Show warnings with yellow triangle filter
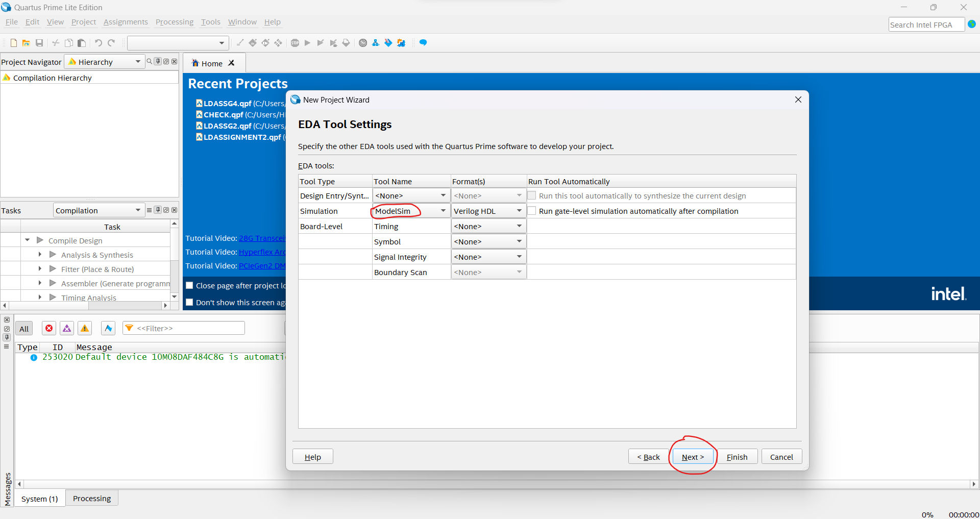 pos(85,328)
